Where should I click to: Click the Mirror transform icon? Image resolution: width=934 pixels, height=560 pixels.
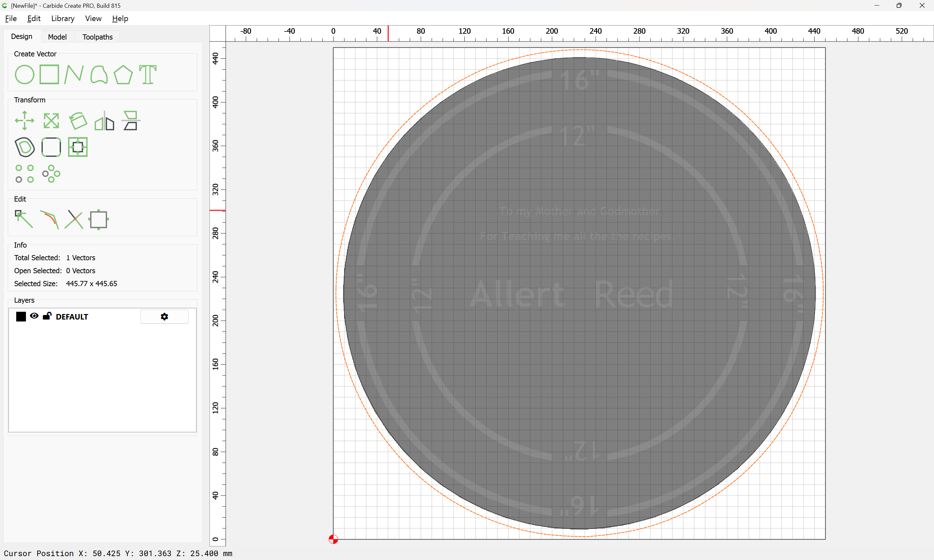click(x=104, y=121)
